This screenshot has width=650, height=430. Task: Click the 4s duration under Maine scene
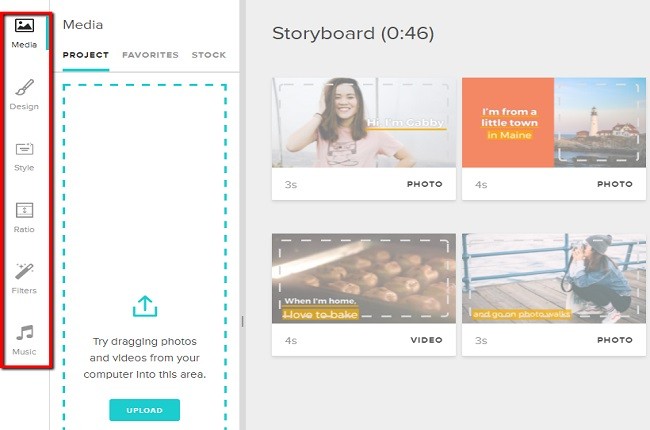click(x=480, y=185)
